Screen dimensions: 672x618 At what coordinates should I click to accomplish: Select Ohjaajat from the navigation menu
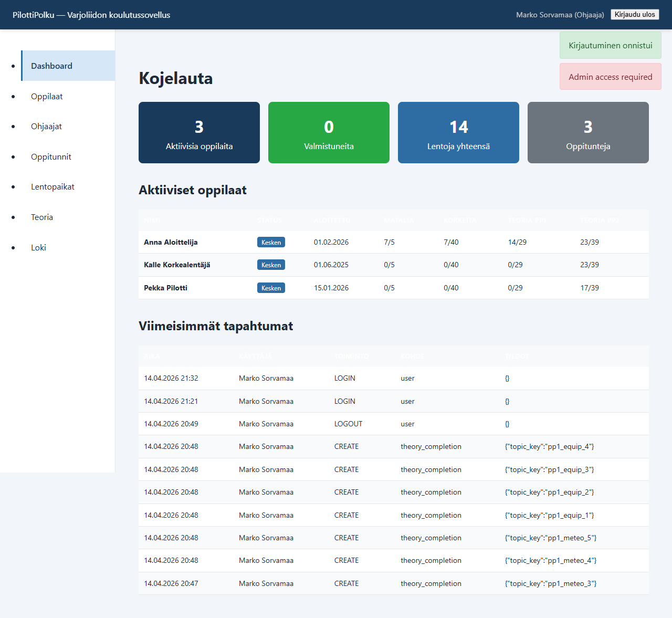pyautogui.click(x=46, y=126)
